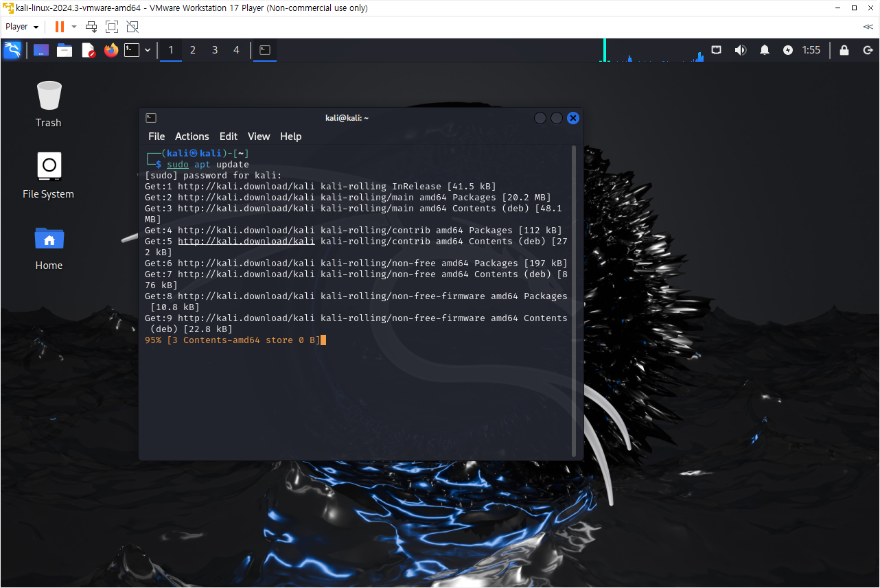Open terminal emulator launcher in panel
Image resolution: width=880 pixels, height=588 pixels.
(x=132, y=50)
